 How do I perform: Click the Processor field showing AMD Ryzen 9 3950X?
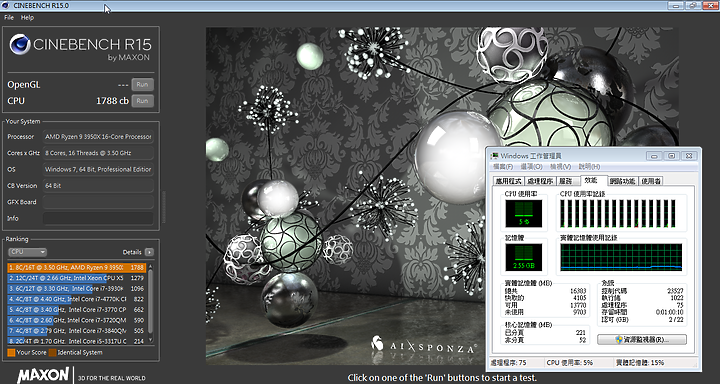click(x=98, y=136)
